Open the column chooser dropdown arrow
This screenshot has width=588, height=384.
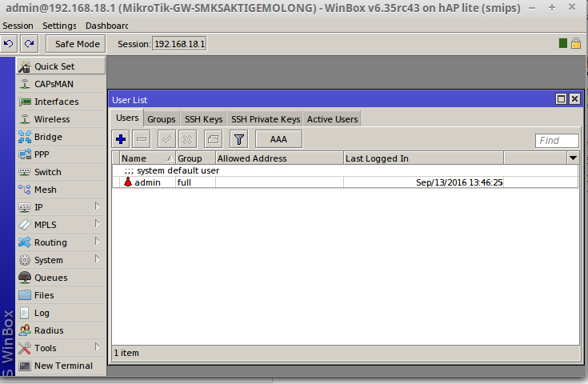573,158
